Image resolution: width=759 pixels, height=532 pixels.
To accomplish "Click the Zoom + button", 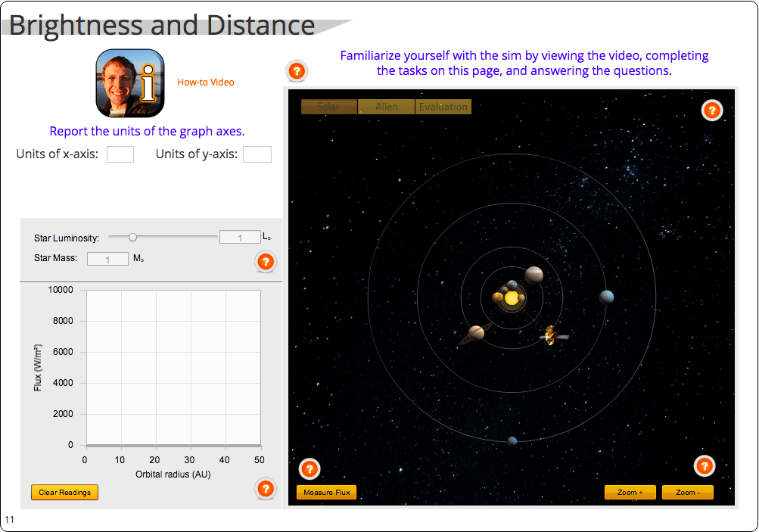I will pyautogui.click(x=630, y=493).
